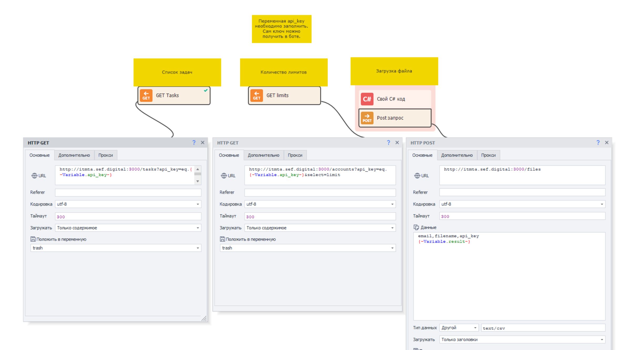The image size is (644, 350).
Task: Click the GET icon on the GET limits block
Action: [x=256, y=96]
